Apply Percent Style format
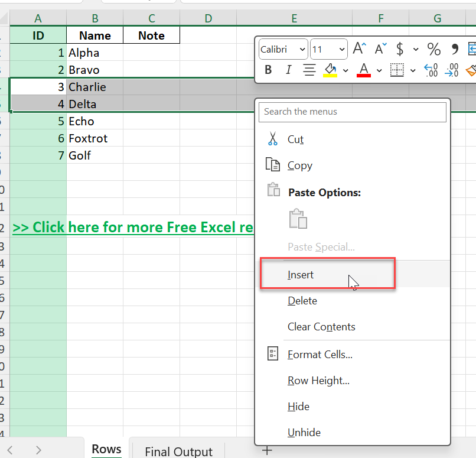Viewport: 476px width, 458px height. tap(433, 49)
